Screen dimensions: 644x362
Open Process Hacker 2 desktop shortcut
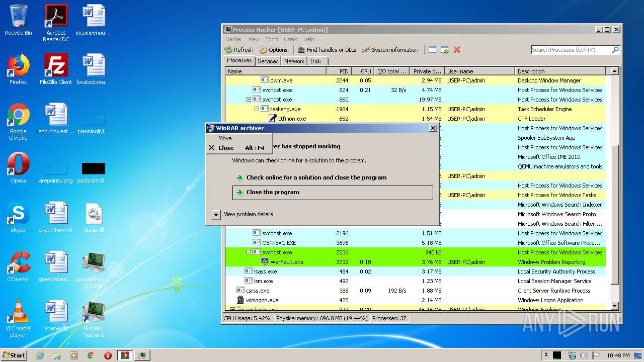(94, 319)
